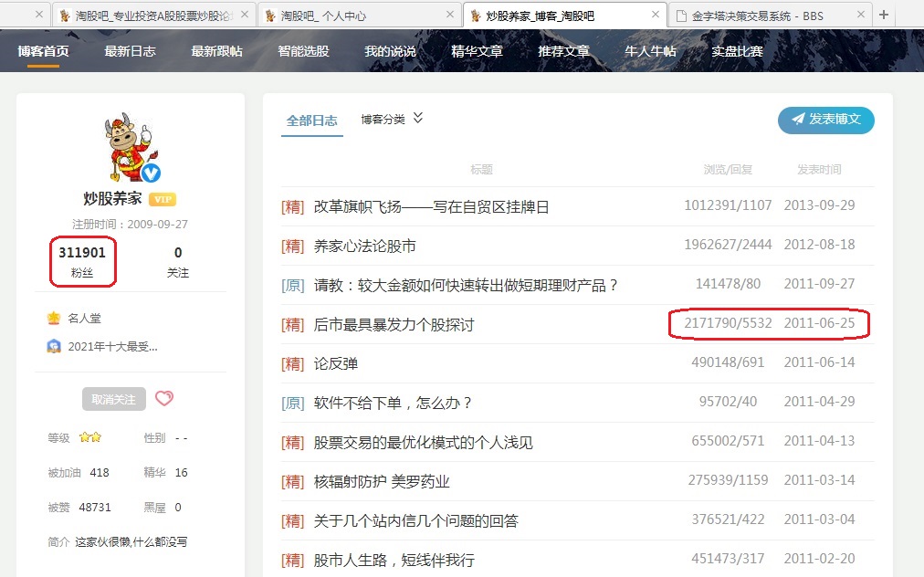Viewport: 924px width, 577px height.
Task: Click the 浏览/回复 column header
Action: click(x=728, y=170)
